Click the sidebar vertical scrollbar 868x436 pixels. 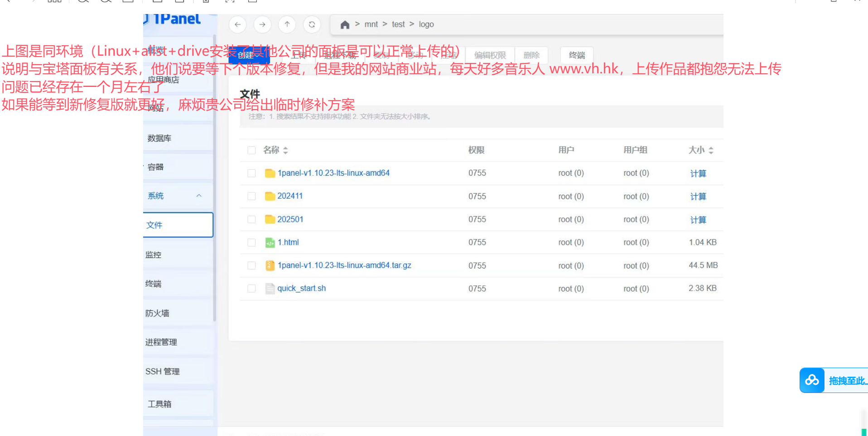click(x=215, y=179)
